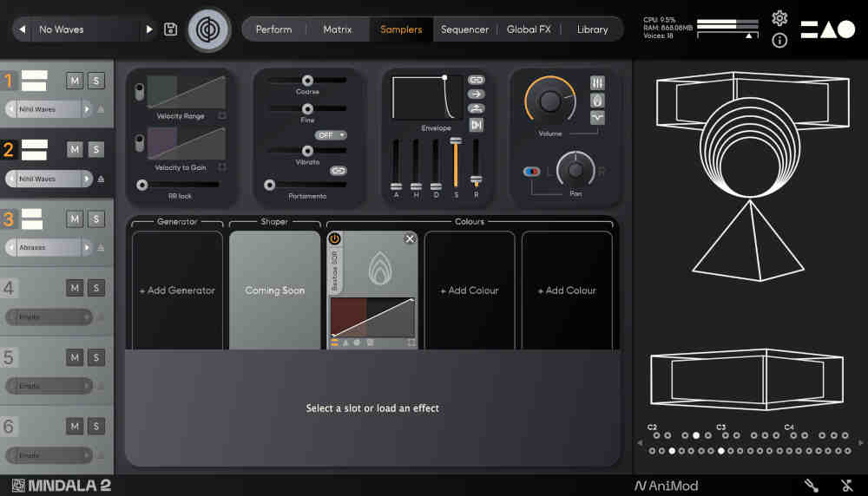Image resolution: width=868 pixels, height=496 pixels.
Task: Open the settings gear icon
Action: [779, 18]
